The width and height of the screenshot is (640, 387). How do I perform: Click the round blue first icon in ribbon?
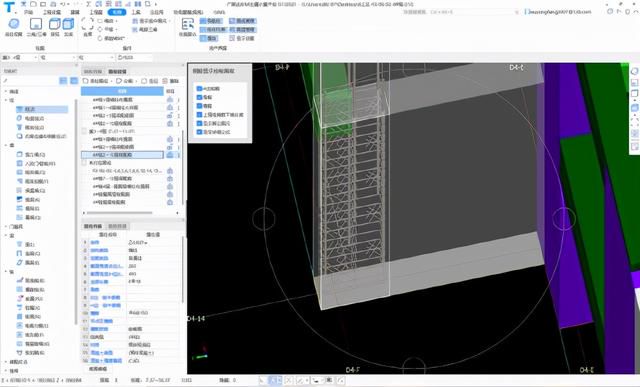pos(13,24)
